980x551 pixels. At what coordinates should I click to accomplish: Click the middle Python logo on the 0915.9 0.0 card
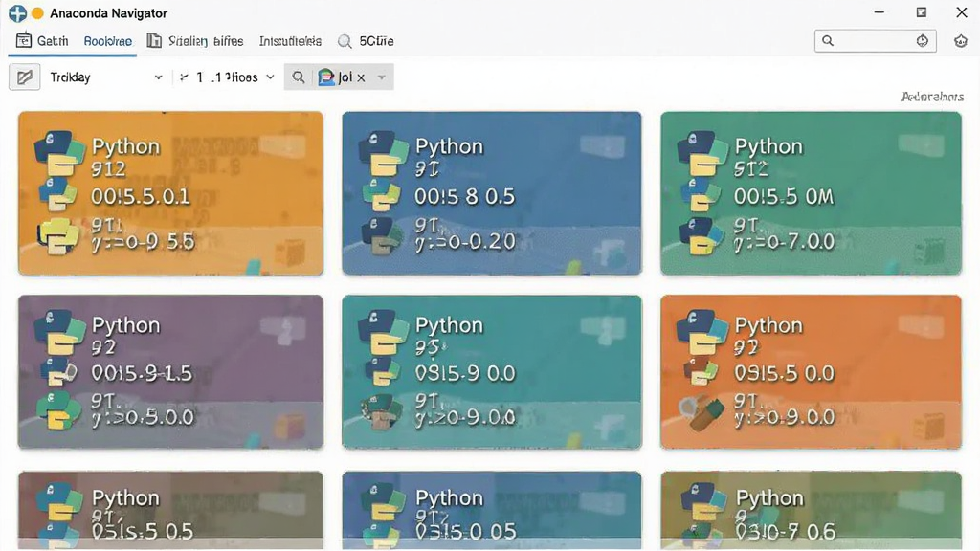[381, 371]
